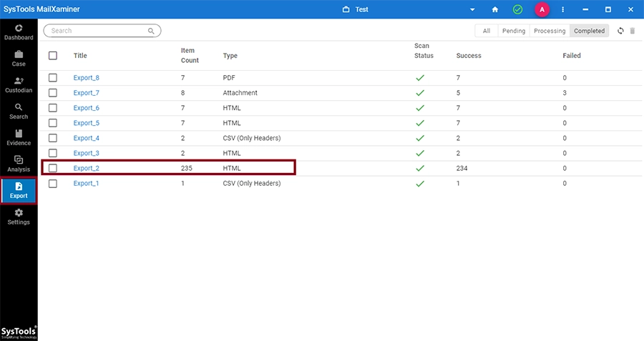Click the trash delete icon
This screenshot has height=341, width=644.
coord(633,31)
